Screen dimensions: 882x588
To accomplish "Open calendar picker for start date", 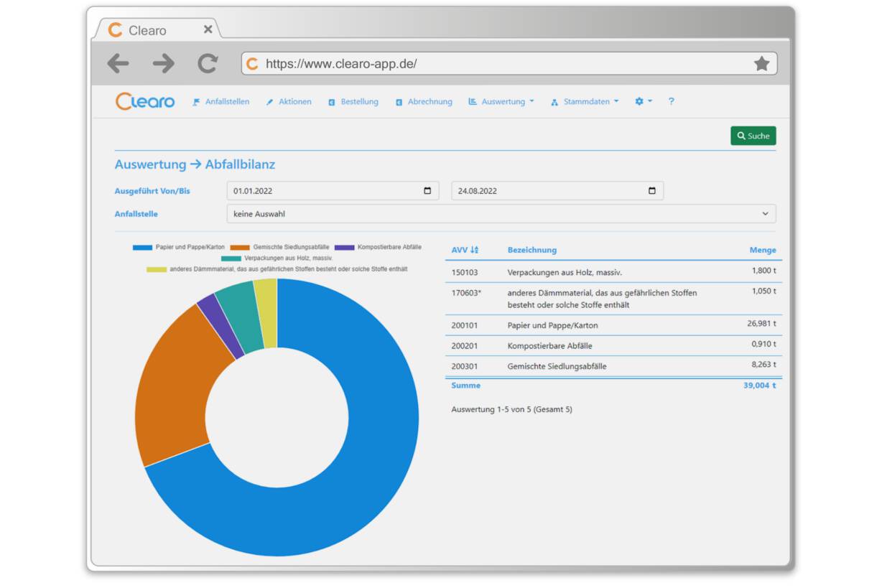I will pos(427,191).
